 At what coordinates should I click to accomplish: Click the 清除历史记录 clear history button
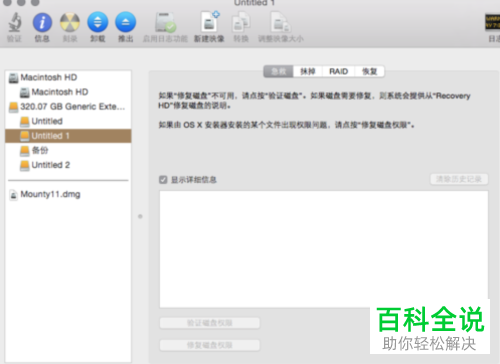click(x=459, y=179)
